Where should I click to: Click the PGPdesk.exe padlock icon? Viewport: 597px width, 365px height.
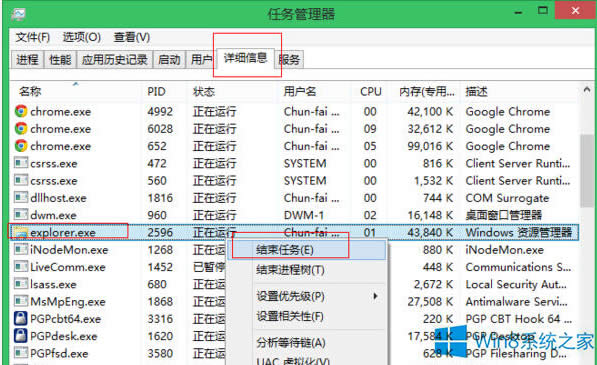click(x=21, y=336)
